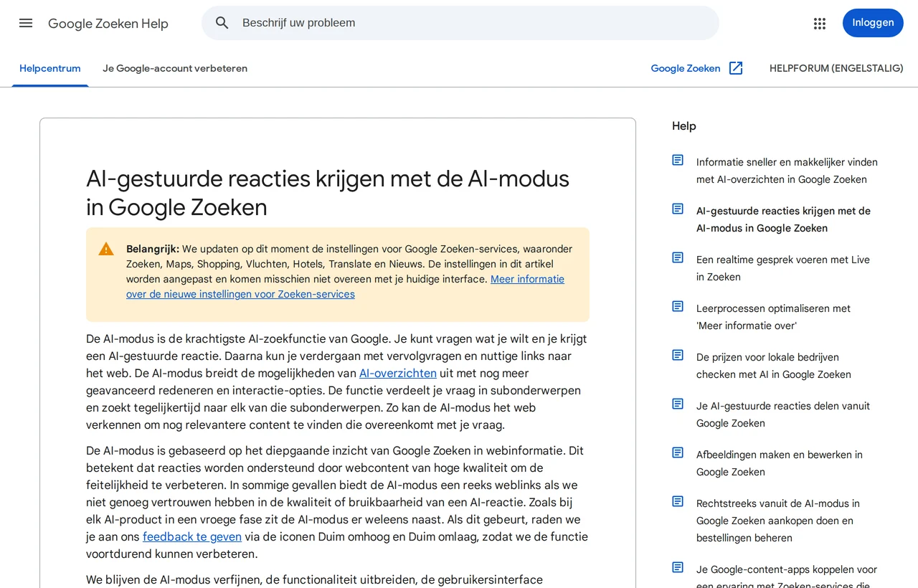Viewport: 918px width, 588px height.
Task: Open 'Afbeeldingen maken en bewerken' article
Action: [x=780, y=463]
